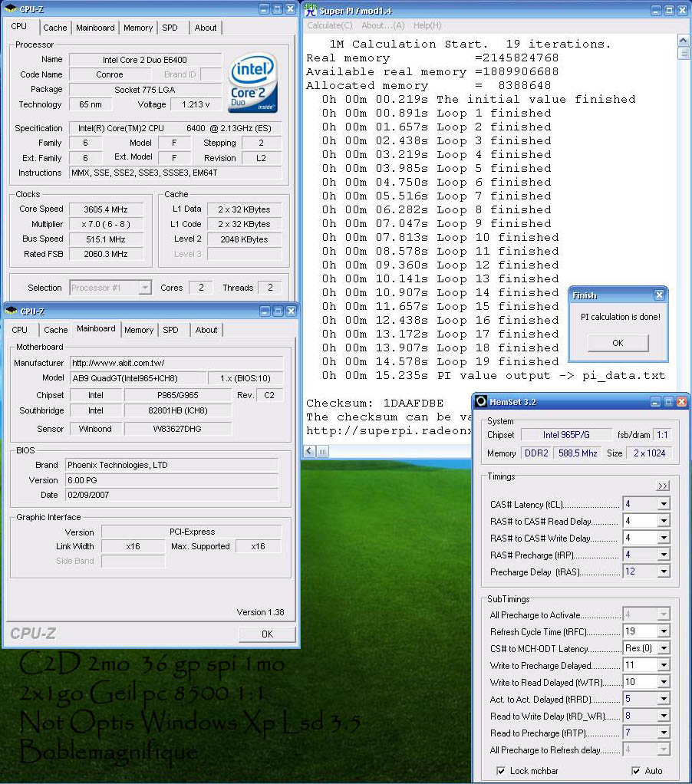This screenshot has height=784, width=692.
Task: Click Super PI scrollbar up arrow
Action: click(683, 39)
